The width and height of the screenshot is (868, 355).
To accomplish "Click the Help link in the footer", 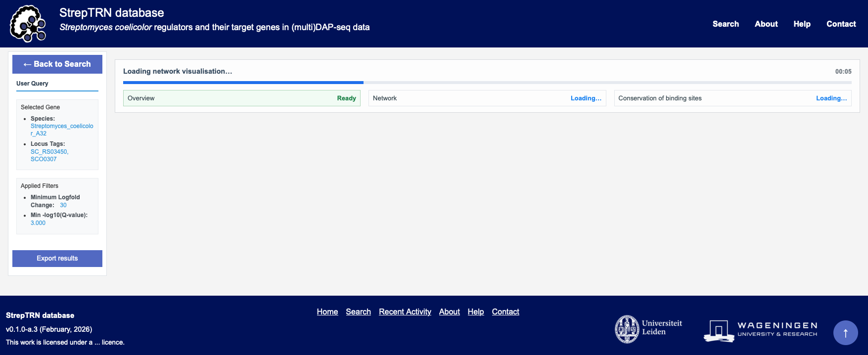I will point(476,312).
